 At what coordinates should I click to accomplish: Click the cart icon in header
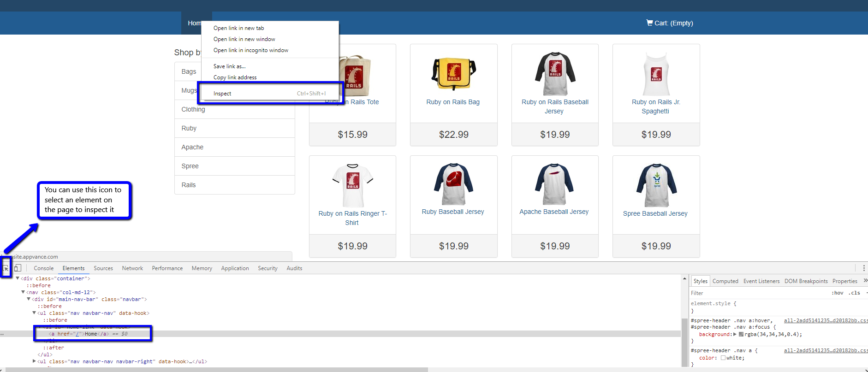coord(649,23)
